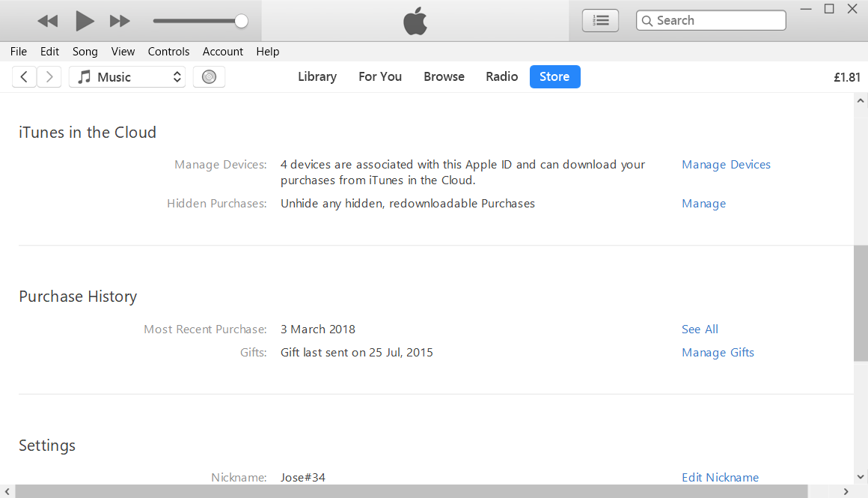868x498 pixels.
Task: Click Manage link for Hidden Purchases
Action: pos(703,204)
